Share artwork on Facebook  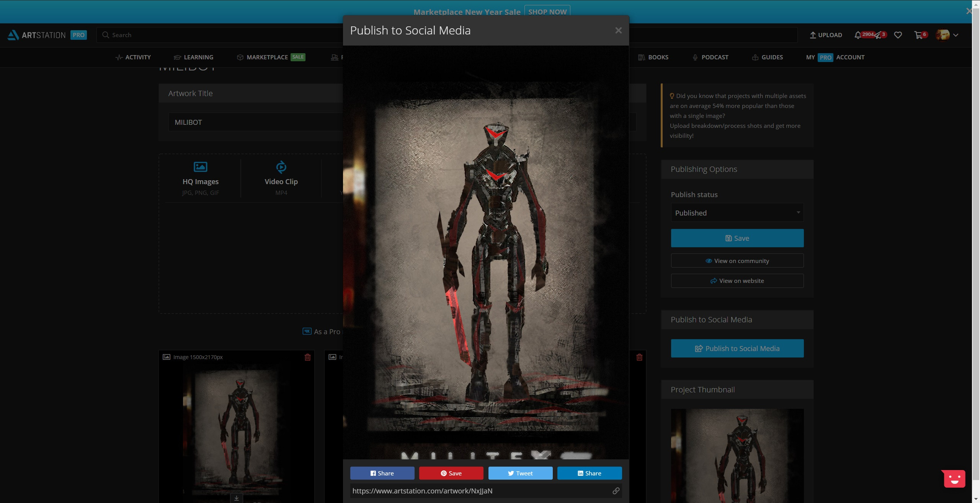coord(382,473)
